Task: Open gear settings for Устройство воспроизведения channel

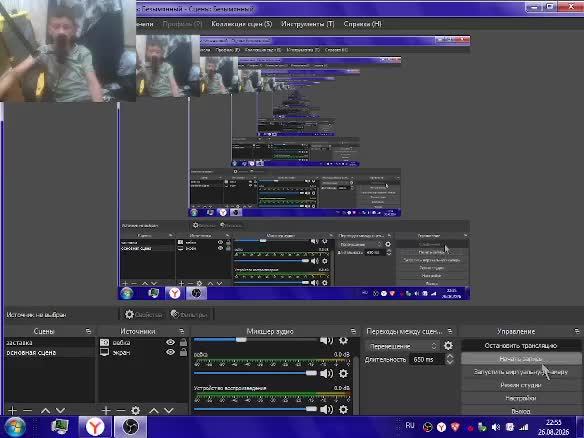Action: coord(343,409)
